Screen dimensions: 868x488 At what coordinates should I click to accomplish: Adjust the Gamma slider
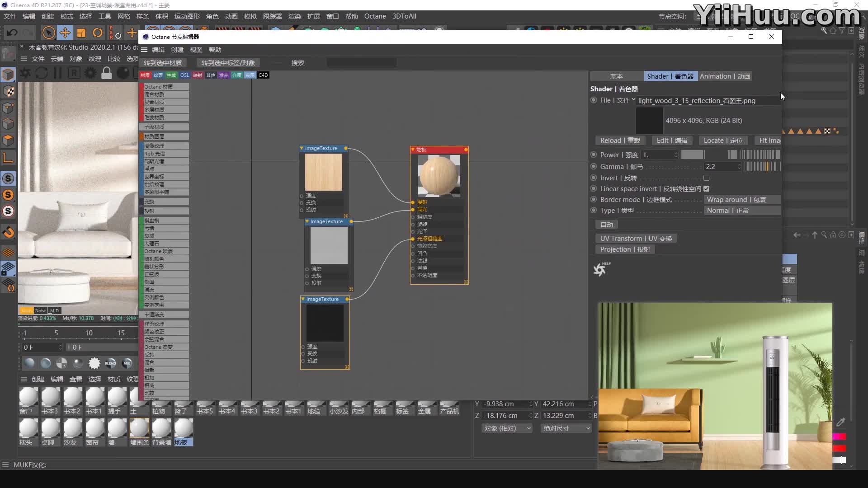coord(762,167)
